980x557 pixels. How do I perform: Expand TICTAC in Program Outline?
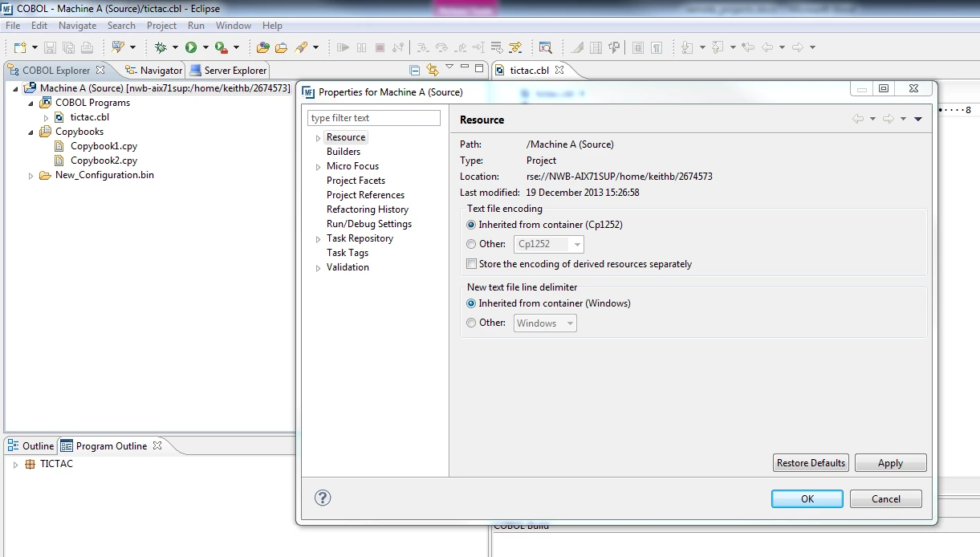click(15, 465)
